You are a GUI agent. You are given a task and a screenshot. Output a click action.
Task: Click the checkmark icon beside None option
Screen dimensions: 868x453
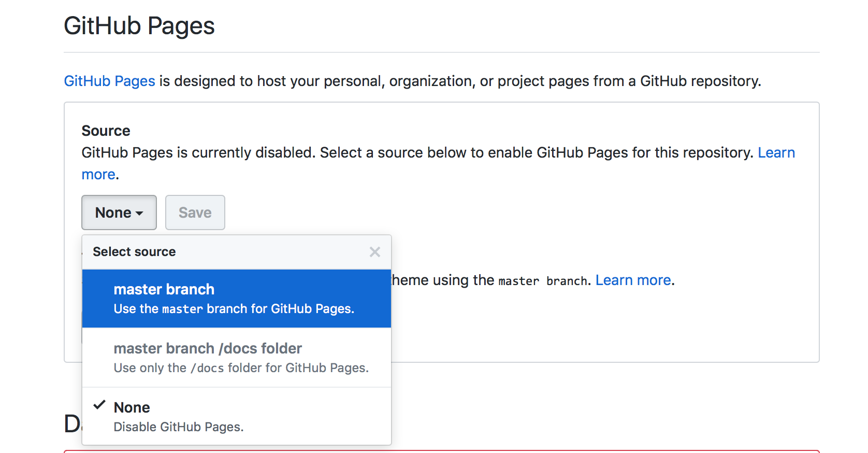[99, 405]
